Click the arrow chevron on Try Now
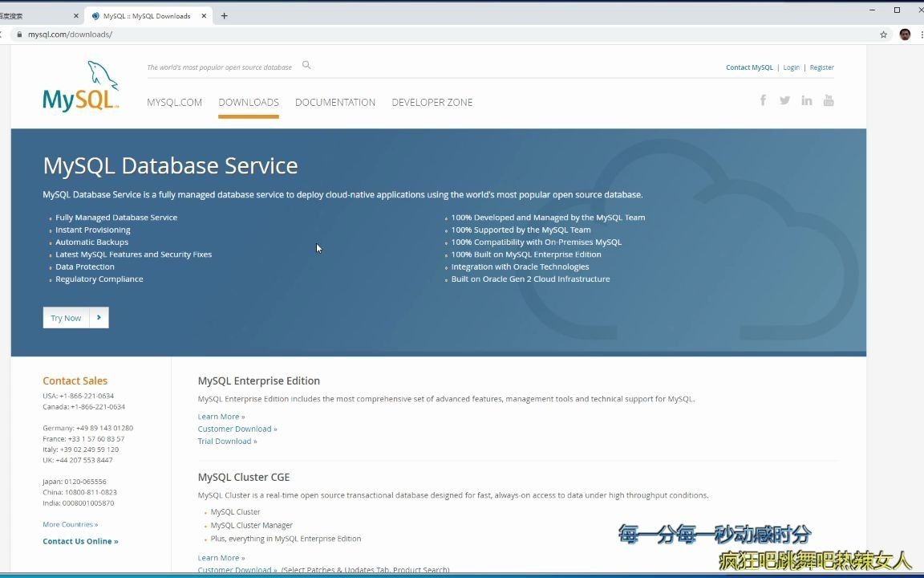 [x=98, y=317]
